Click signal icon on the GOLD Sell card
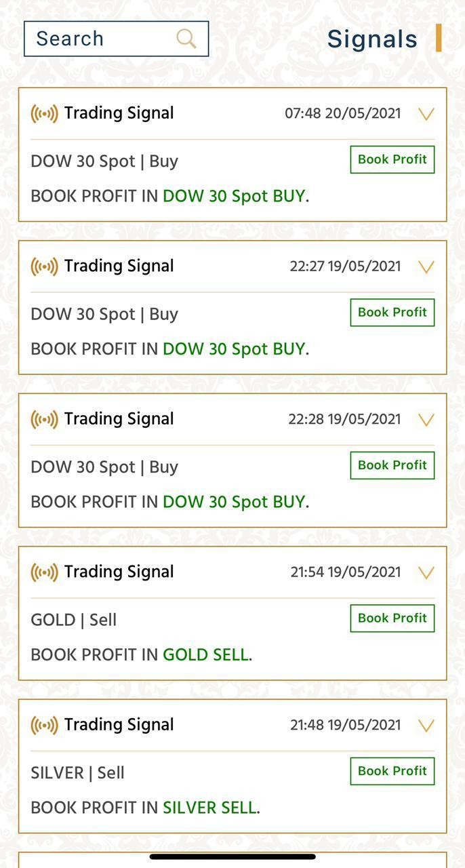This screenshot has height=868, width=465. 45,572
